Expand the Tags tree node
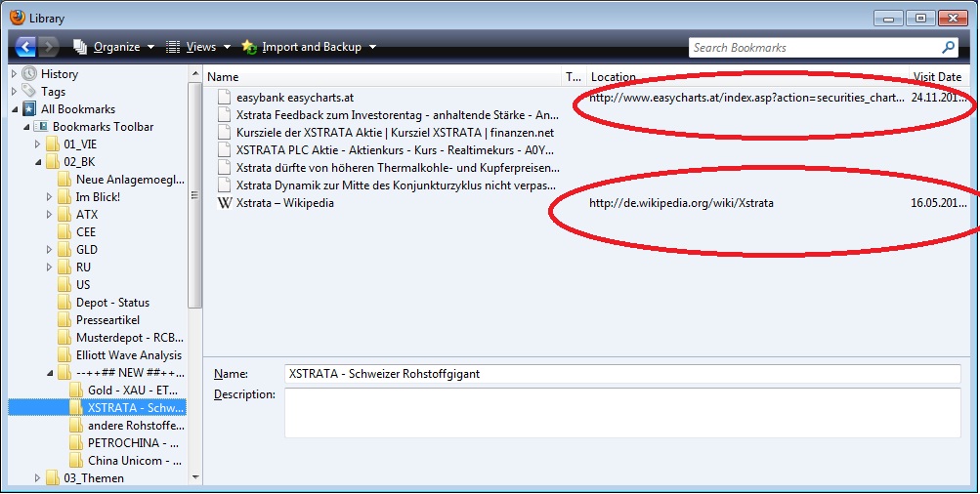 click(x=15, y=91)
